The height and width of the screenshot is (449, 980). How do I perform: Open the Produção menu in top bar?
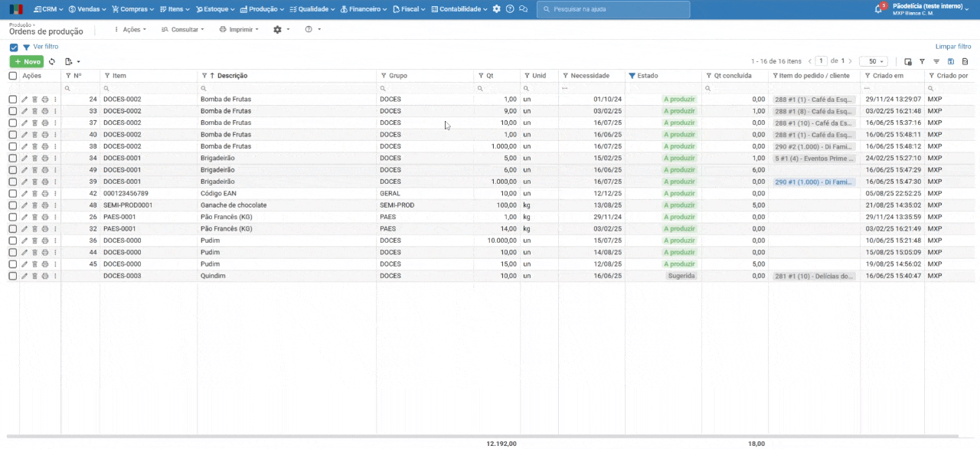click(262, 9)
